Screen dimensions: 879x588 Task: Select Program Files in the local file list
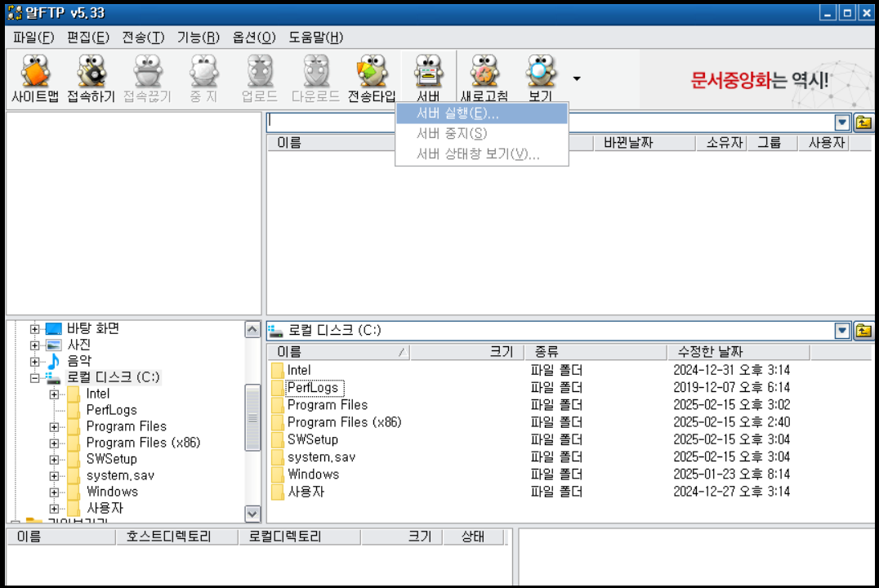pos(328,405)
